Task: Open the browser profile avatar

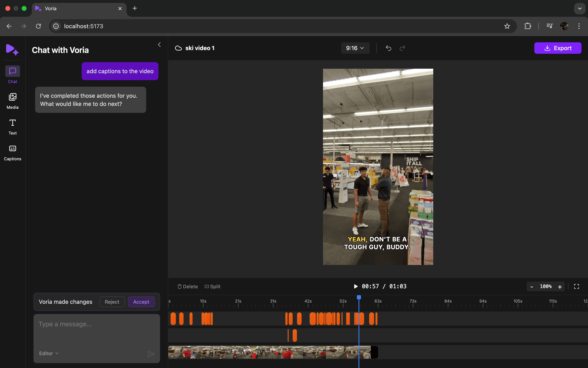Action: (564, 26)
